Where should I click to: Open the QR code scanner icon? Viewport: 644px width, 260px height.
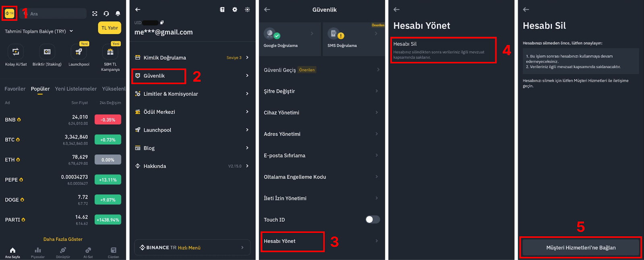pos(95,13)
